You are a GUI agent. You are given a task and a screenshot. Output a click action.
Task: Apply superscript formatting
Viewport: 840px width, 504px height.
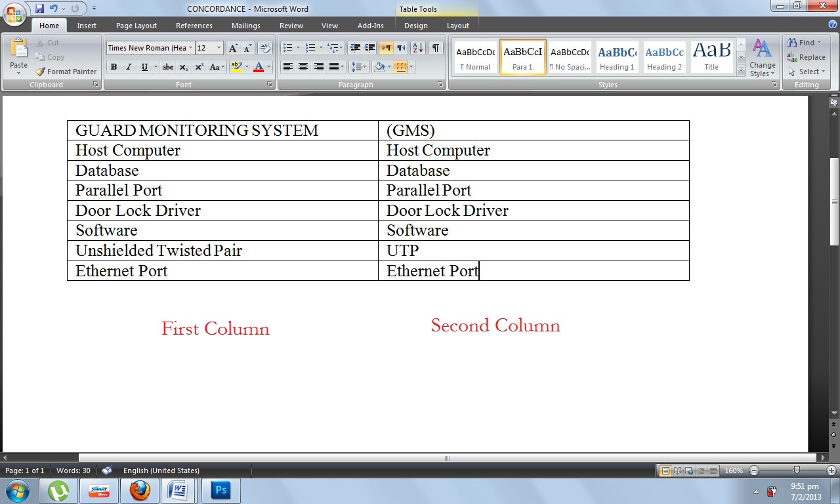coord(199,67)
